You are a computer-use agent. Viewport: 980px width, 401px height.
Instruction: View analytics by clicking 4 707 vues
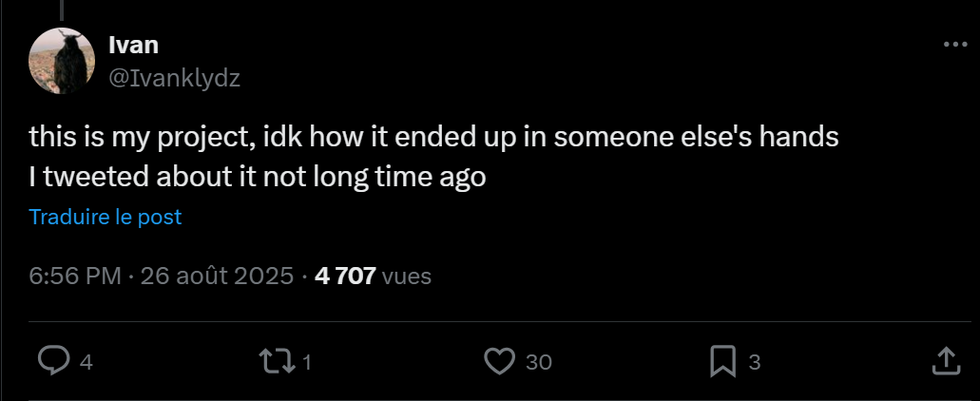(372, 277)
